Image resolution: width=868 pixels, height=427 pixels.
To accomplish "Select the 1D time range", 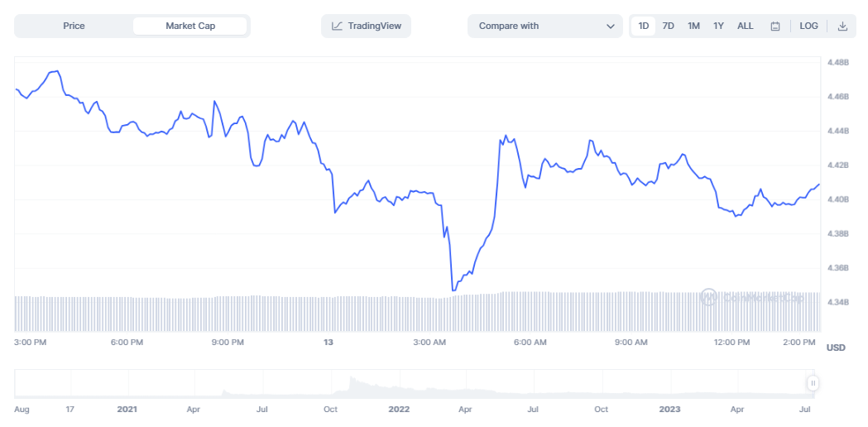I will coord(643,26).
